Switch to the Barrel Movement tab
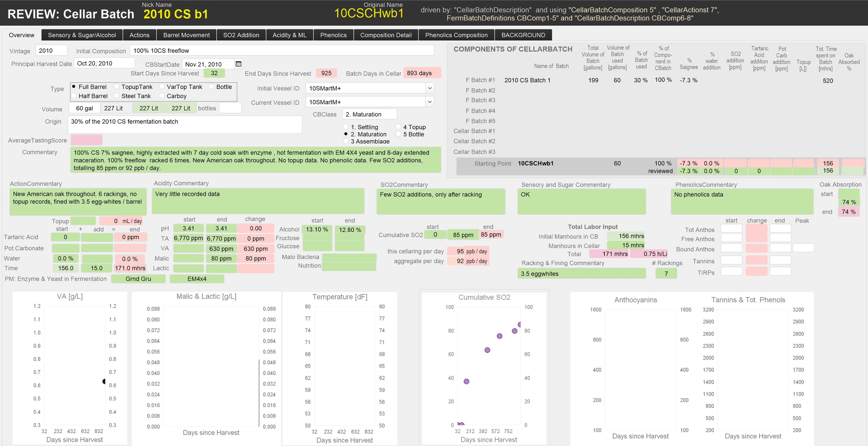The image size is (868, 446). (x=186, y=35)
